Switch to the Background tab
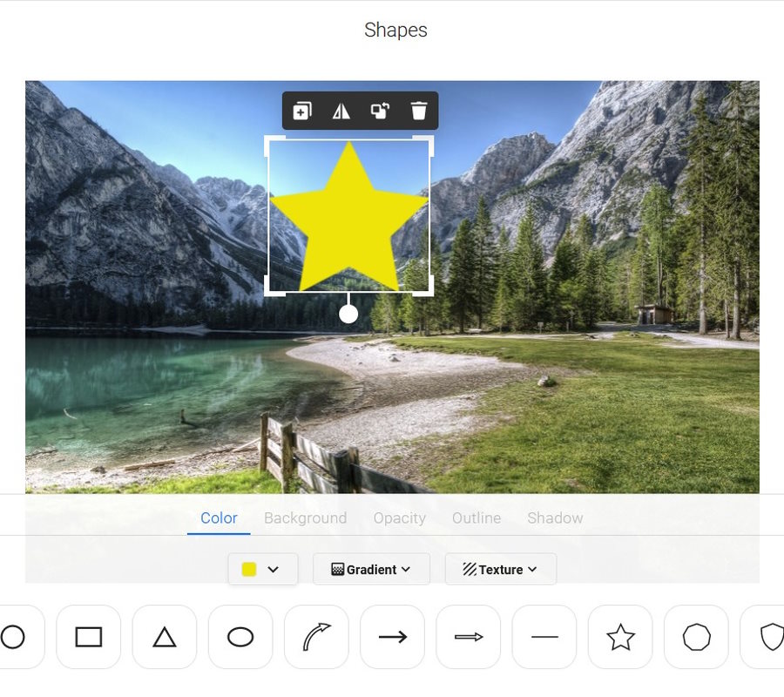The width and height of the screenshot is (784, 697). coord(305,518)
